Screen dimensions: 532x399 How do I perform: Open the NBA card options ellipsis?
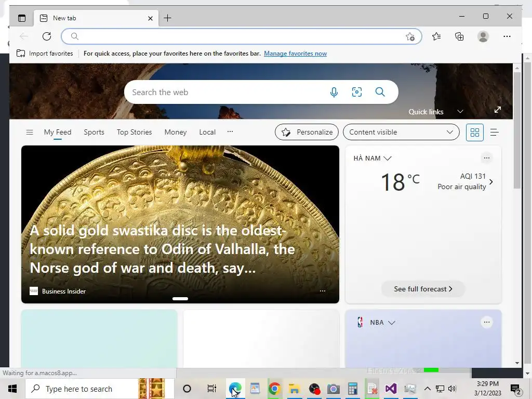pos(486,322)
